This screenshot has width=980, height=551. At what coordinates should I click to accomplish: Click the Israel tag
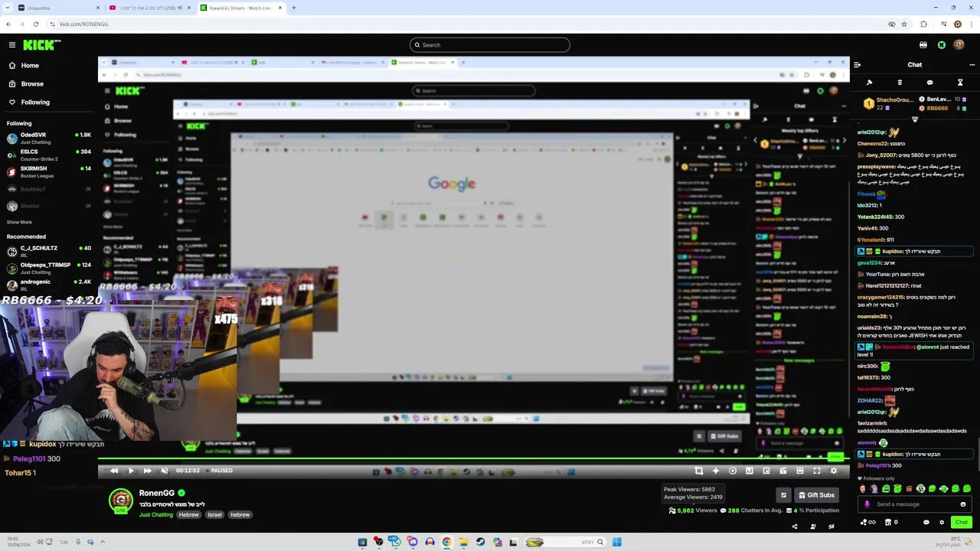[214, 515]
